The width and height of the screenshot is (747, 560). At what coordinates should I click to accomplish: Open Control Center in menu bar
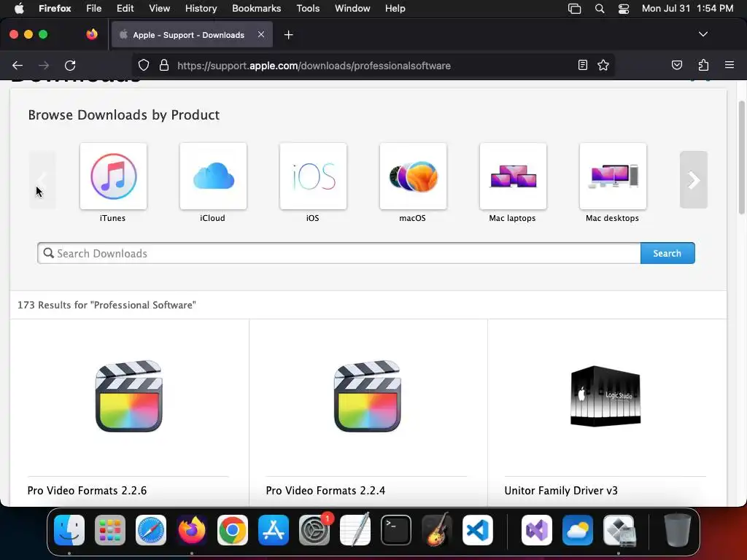click(624, 9)
